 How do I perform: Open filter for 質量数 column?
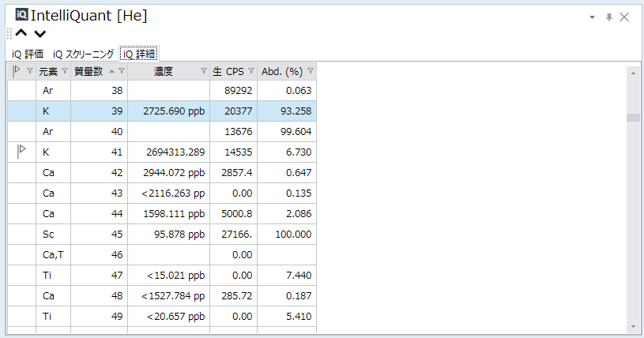tap(122, 71)
